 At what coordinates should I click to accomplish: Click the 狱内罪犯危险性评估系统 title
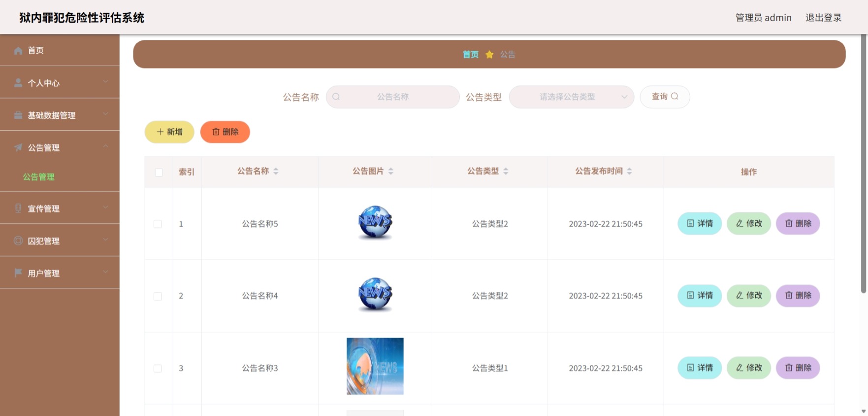[82, 18]
